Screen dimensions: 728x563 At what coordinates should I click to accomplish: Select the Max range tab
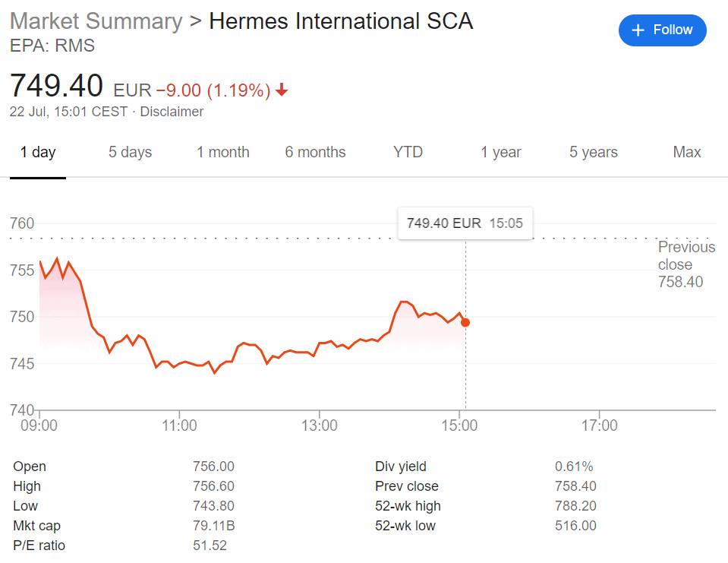point(687,153)
